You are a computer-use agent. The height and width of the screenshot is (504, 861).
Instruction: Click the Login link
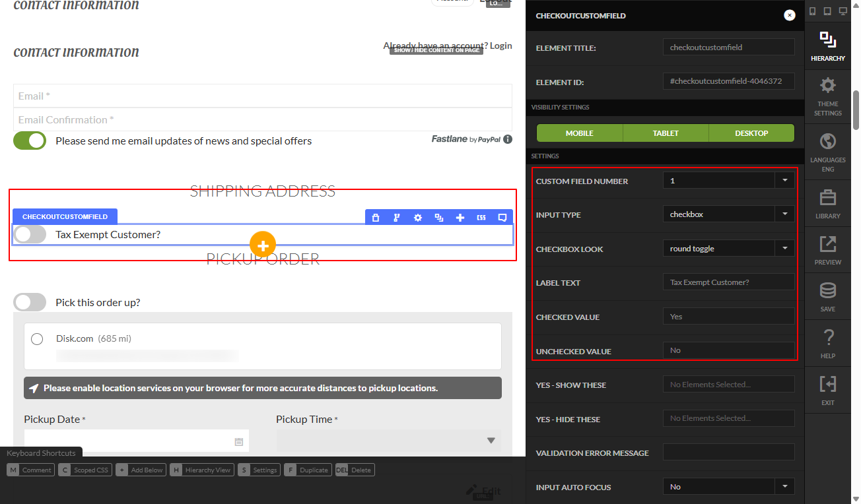click(x=500, y=46)
